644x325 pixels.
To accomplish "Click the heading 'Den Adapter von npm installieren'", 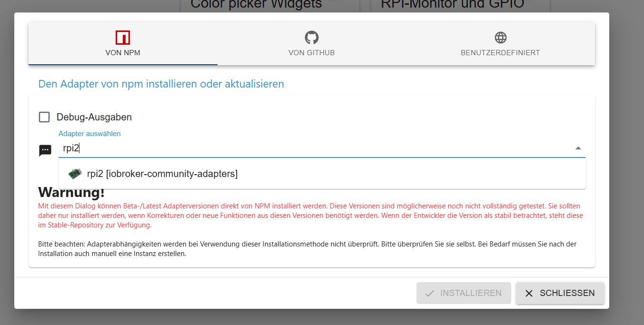I will [161, 84].
